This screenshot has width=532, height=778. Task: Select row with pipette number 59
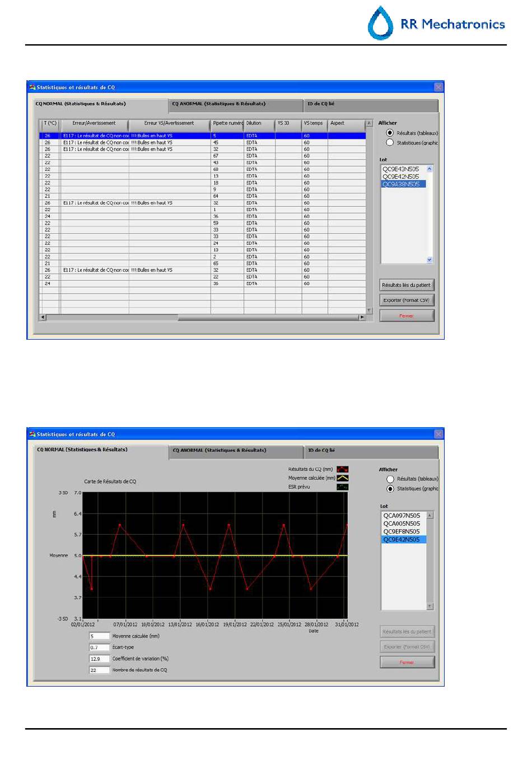click(203, 223)
